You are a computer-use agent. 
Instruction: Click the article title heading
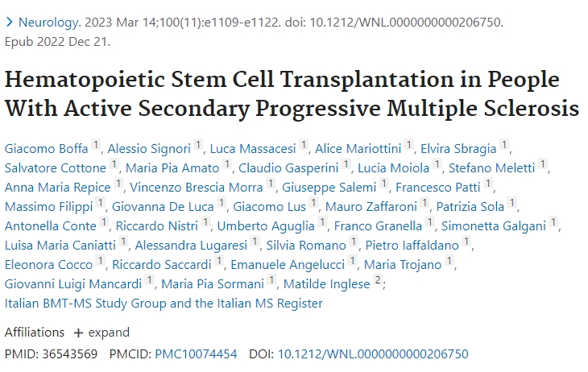point(293,95)
